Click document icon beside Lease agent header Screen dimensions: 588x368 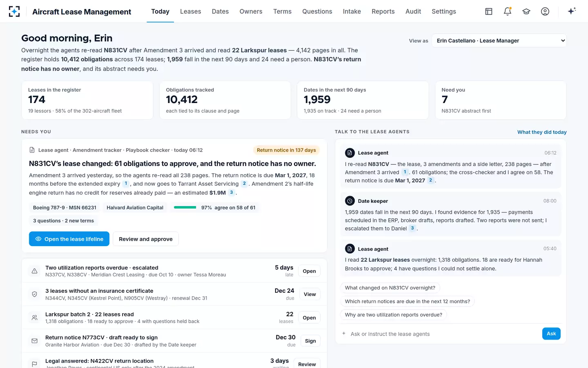click(x=32, y=150)
